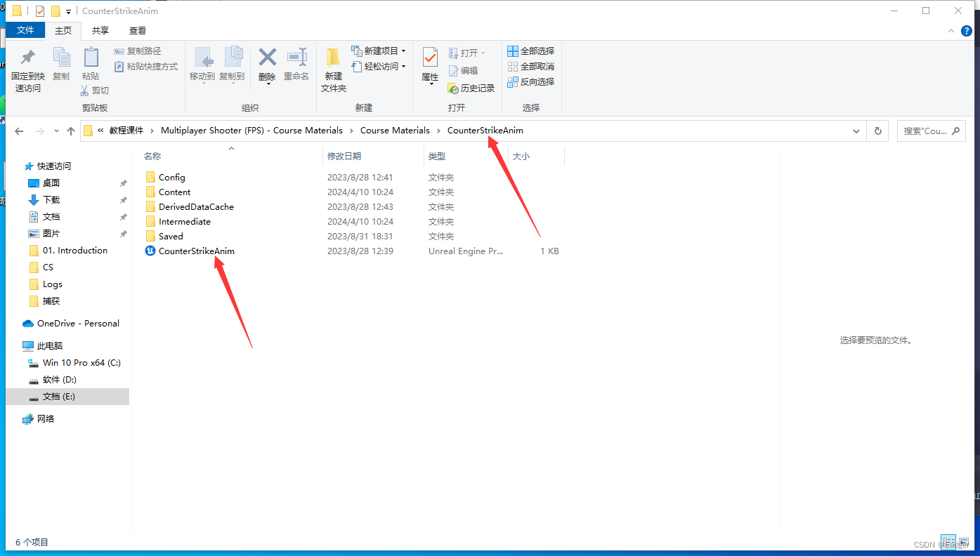Click Select None in ribbon
Viewport: 980px width, 556px height.
531,67
